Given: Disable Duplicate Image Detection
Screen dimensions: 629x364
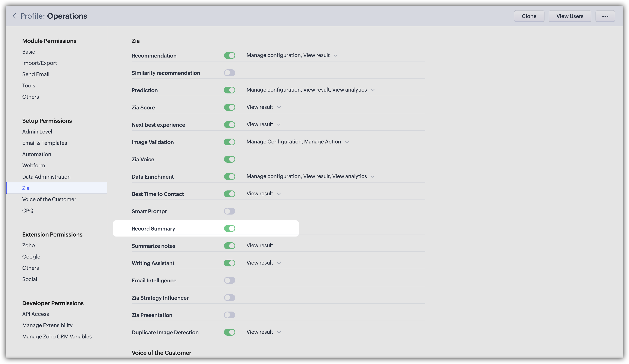Looking at the screenshot, I should 229,332.
